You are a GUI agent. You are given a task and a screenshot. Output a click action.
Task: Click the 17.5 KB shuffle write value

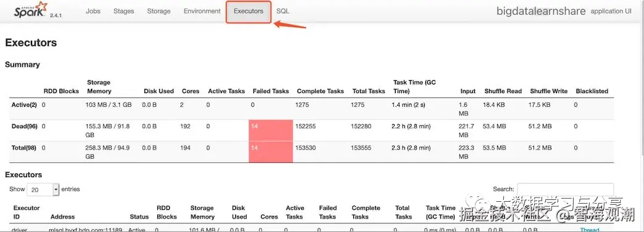(539, 104)
